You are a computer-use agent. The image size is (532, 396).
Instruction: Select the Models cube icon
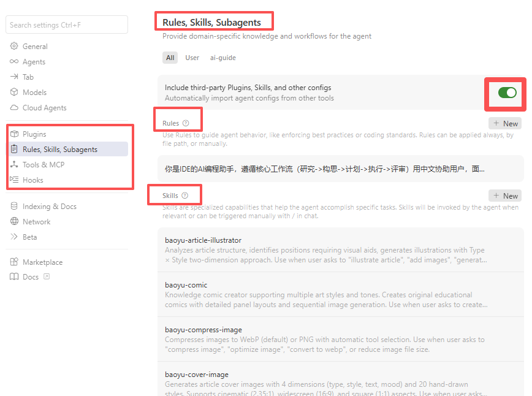(14, 93)
